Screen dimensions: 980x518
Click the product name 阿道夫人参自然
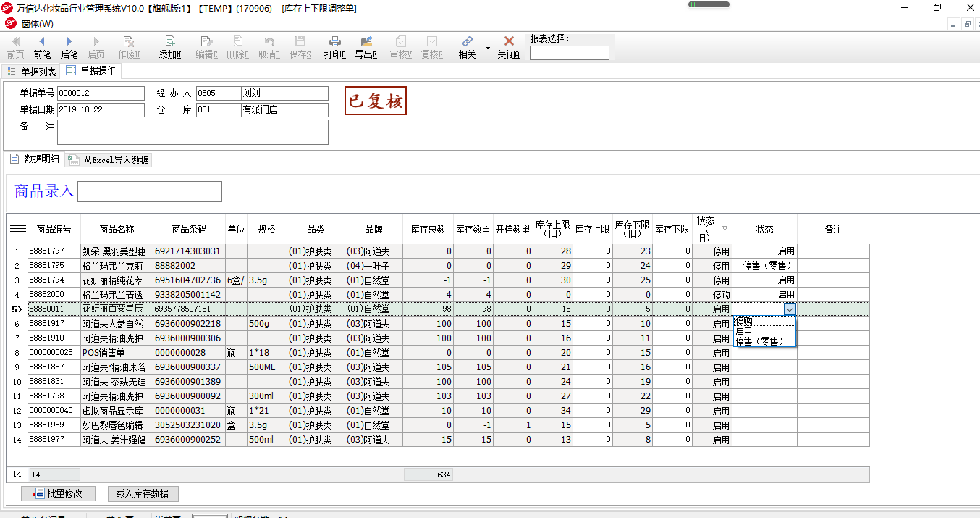click(x=117, y=323)
